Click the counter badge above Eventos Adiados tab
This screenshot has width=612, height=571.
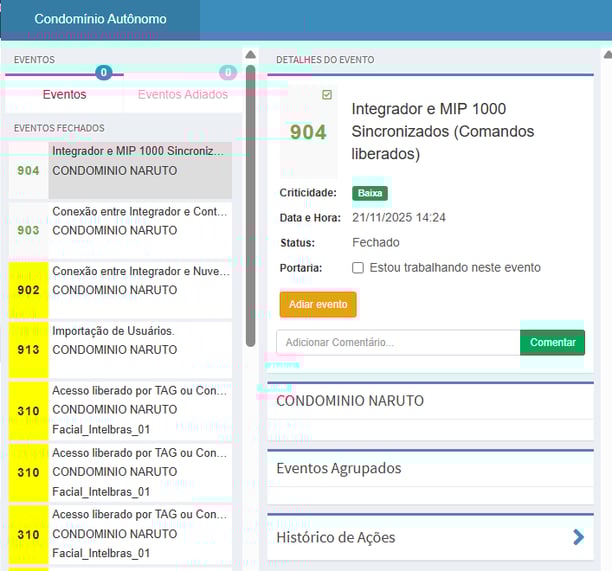pos(227,72)
